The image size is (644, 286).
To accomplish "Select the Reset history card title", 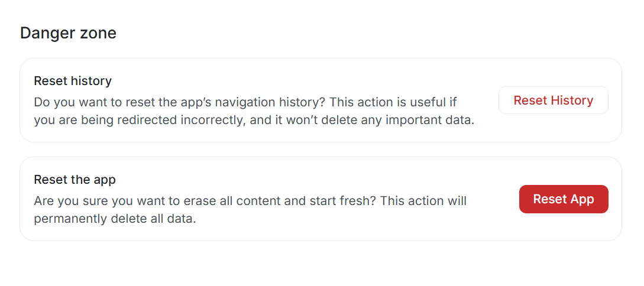I will click(73, 81).
